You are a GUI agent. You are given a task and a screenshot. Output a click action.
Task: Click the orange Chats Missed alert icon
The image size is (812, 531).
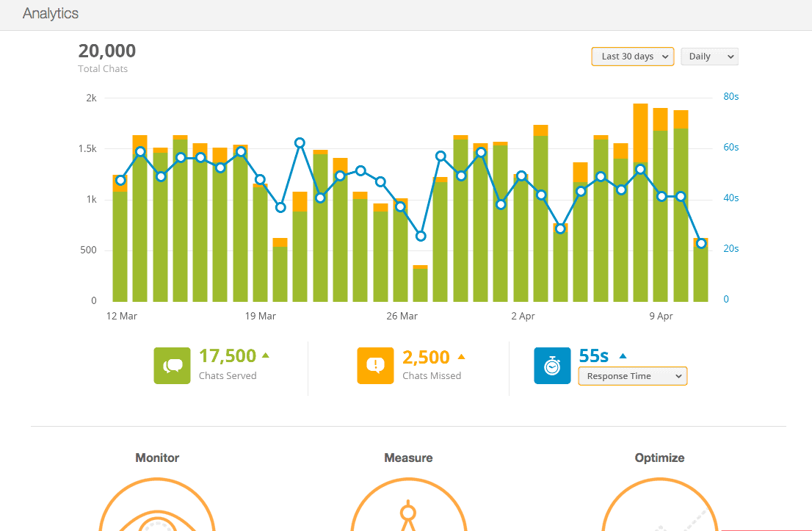(x=375, y=366)
